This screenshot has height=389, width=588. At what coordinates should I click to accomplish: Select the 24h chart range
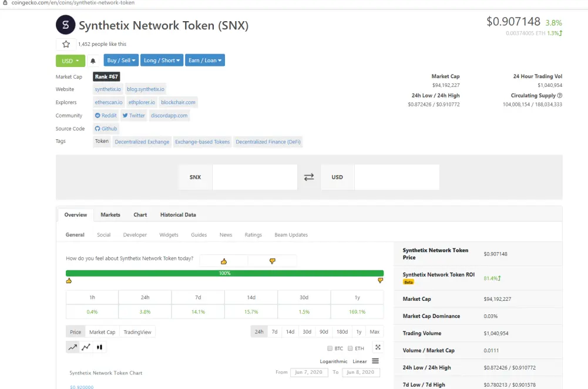(259, 331)
